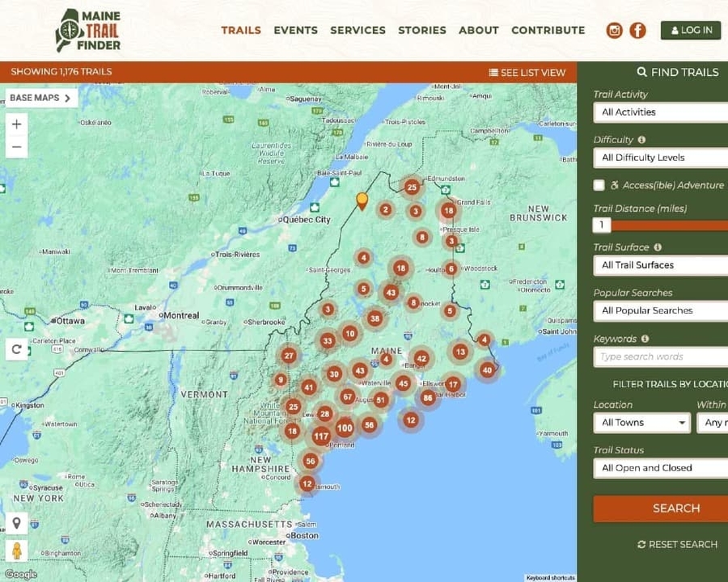
Task: Expand the All Towns location dropdown
Action: (x=641, y=423)
